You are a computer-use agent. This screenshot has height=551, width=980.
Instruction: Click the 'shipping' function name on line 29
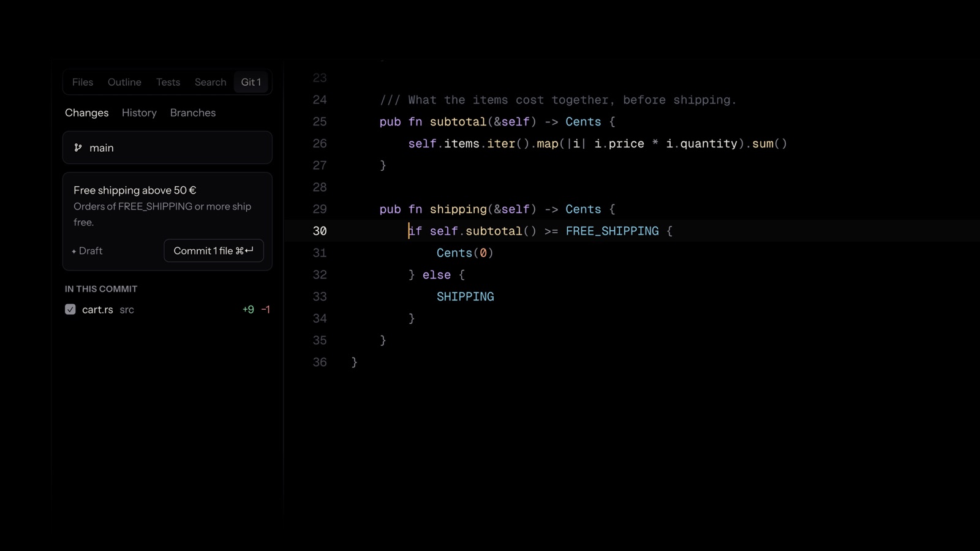coord(458,209)
